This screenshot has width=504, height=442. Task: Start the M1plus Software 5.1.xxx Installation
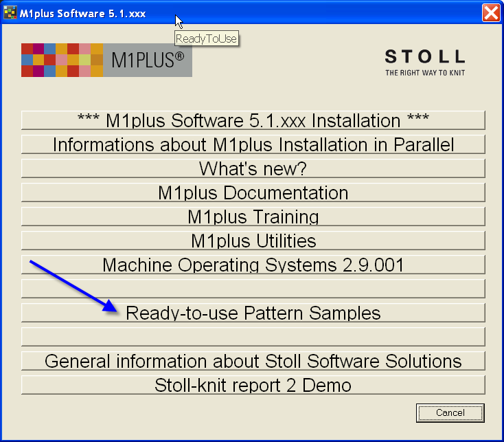pos(253,120)
